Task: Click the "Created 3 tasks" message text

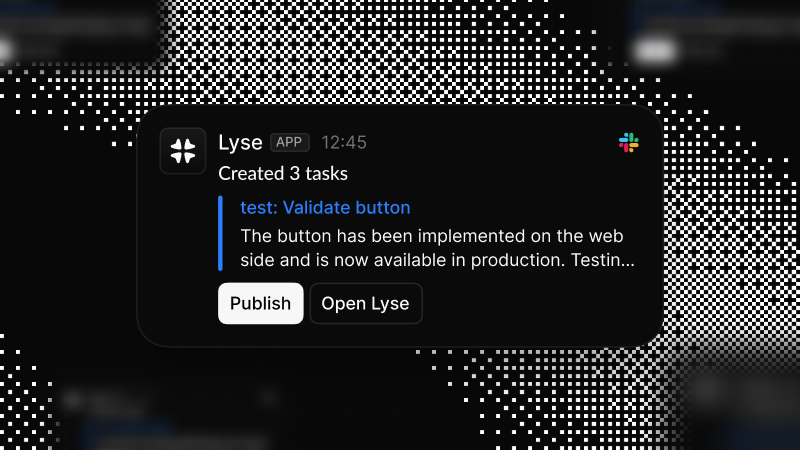Action: click(283, 173)
